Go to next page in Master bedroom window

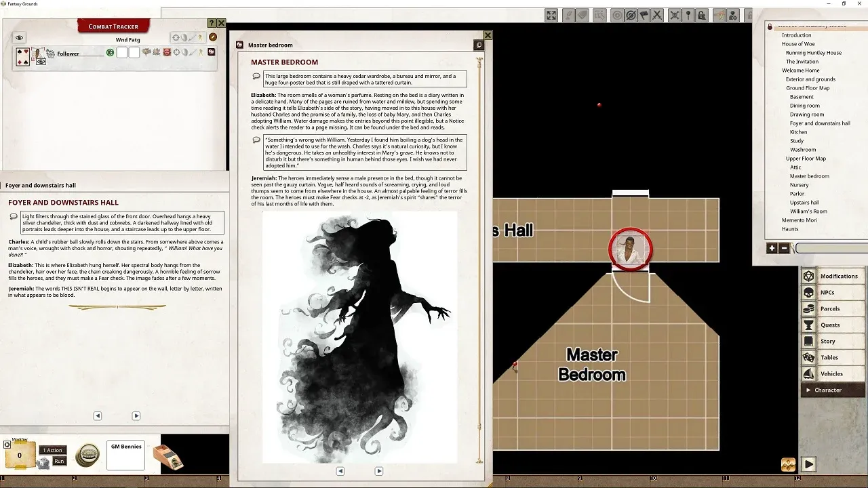click(x=379, y=471)
